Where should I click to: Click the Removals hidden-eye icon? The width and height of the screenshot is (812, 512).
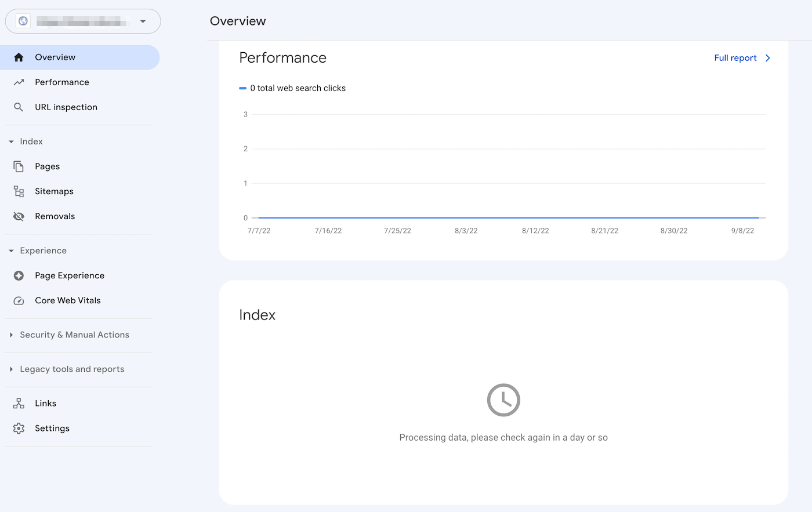19,216
